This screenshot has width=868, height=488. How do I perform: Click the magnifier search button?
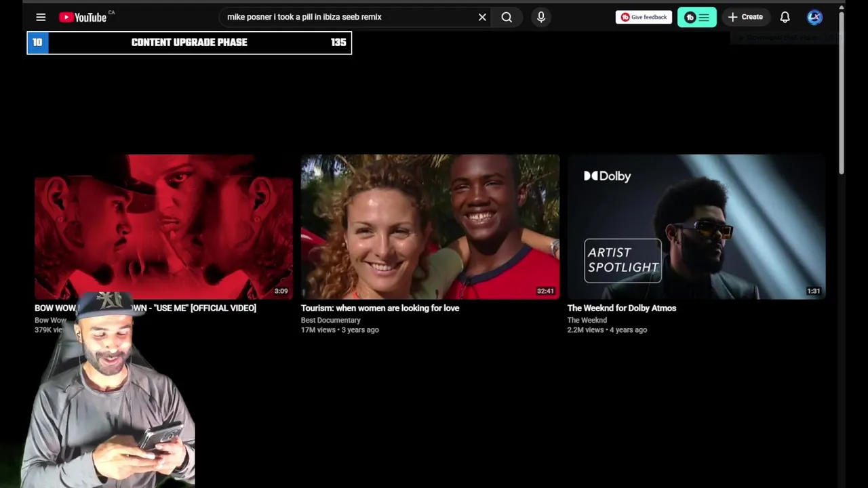pyautogui.click(x=507, y=17)
